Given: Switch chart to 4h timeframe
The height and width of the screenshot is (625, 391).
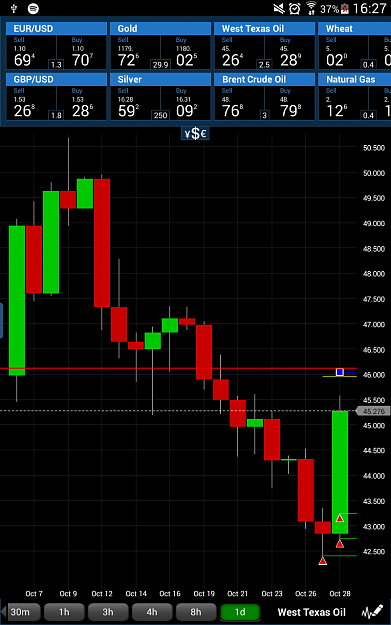Looking at the screenshot, I should point(152,612).
